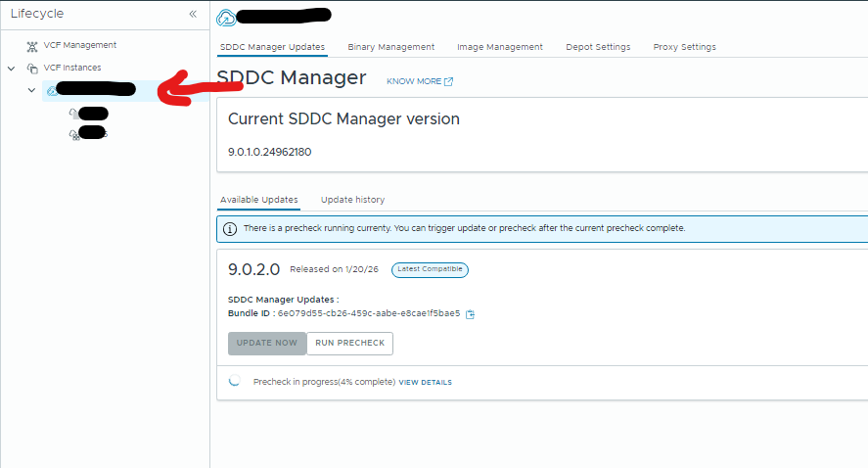
Task: Click the UPDATE NOW button
Action: [267, 344]
